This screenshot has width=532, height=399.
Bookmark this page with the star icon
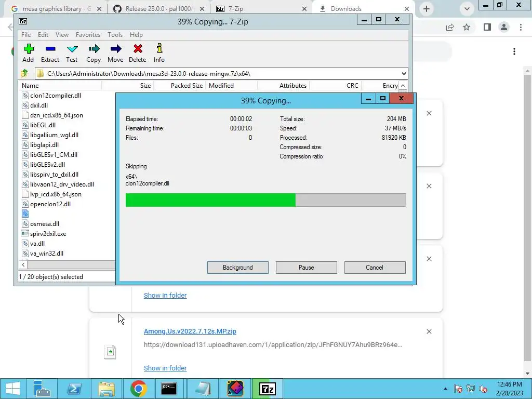pos(467,27)
